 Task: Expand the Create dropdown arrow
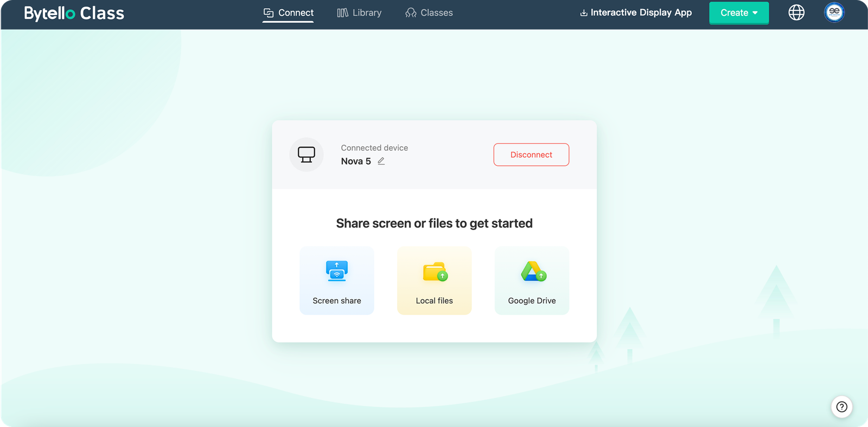pyautogui.click(x=755, y=13)
